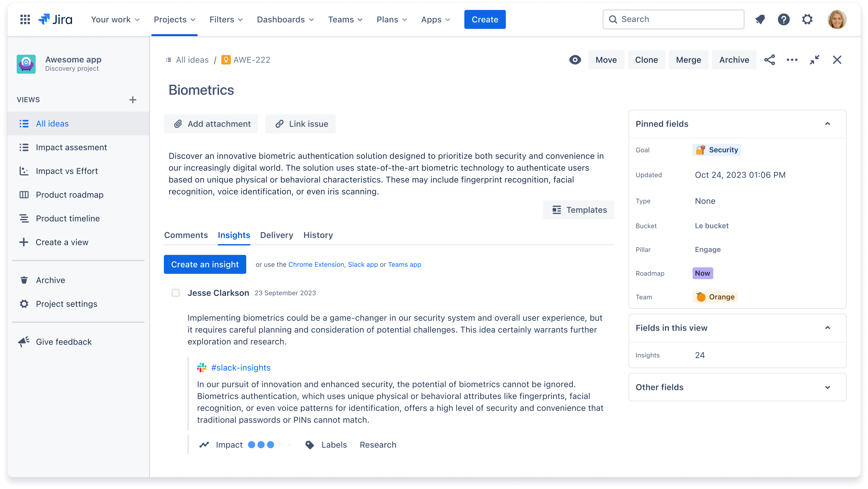Switch to the Comments tab
Viewport: 868px width, 489px height.
point(186,235)
